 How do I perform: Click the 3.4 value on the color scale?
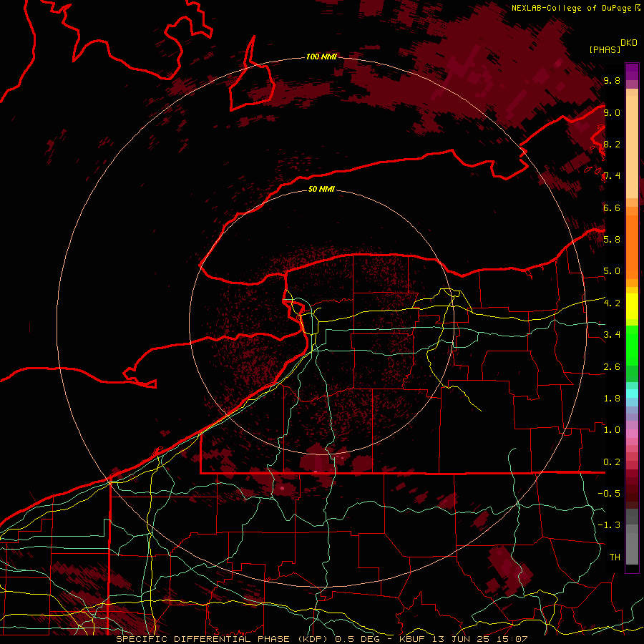pyautogui.click(x=612, y=335)
